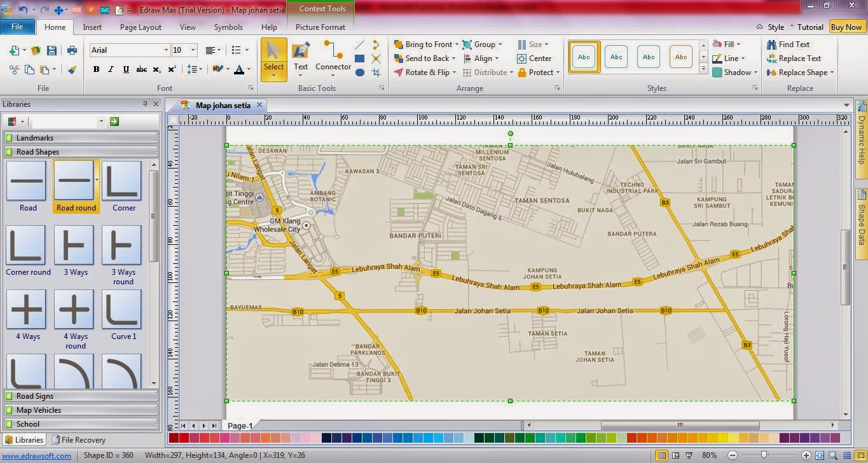Viewport: 868px width, 463px height.
Task: Click the Print icon in File group
Action: [72, 50]
